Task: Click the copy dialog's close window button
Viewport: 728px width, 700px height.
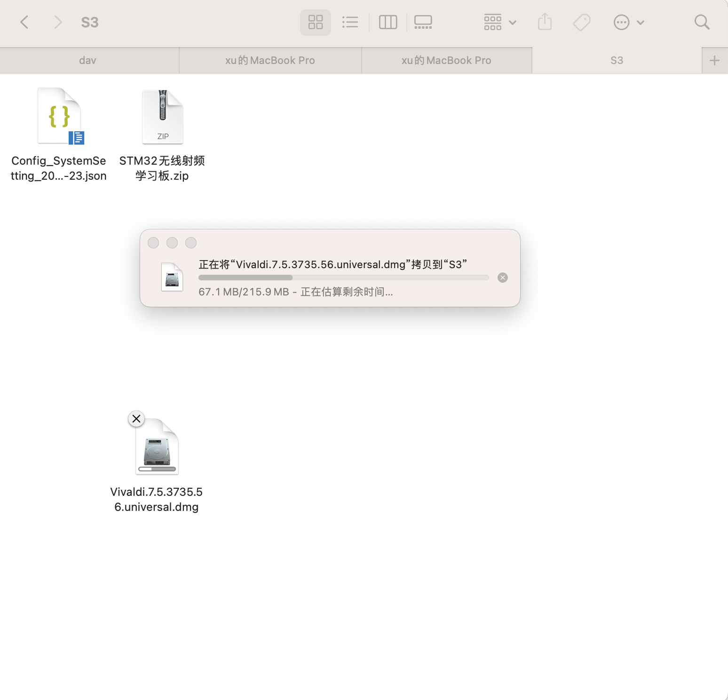Action: [153, 243]
